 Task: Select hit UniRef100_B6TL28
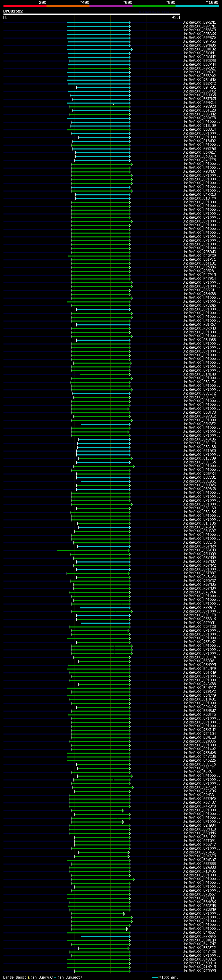coord(199,110)
